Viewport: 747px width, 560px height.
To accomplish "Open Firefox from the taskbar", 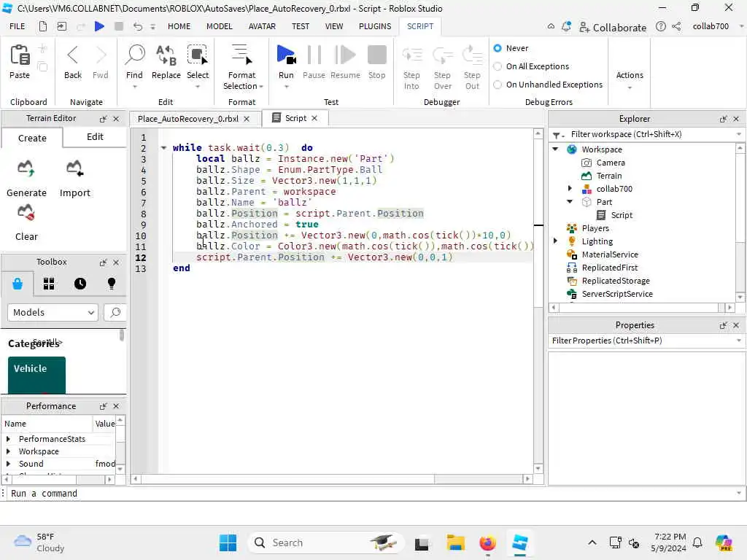I will (x=487, y=542).
